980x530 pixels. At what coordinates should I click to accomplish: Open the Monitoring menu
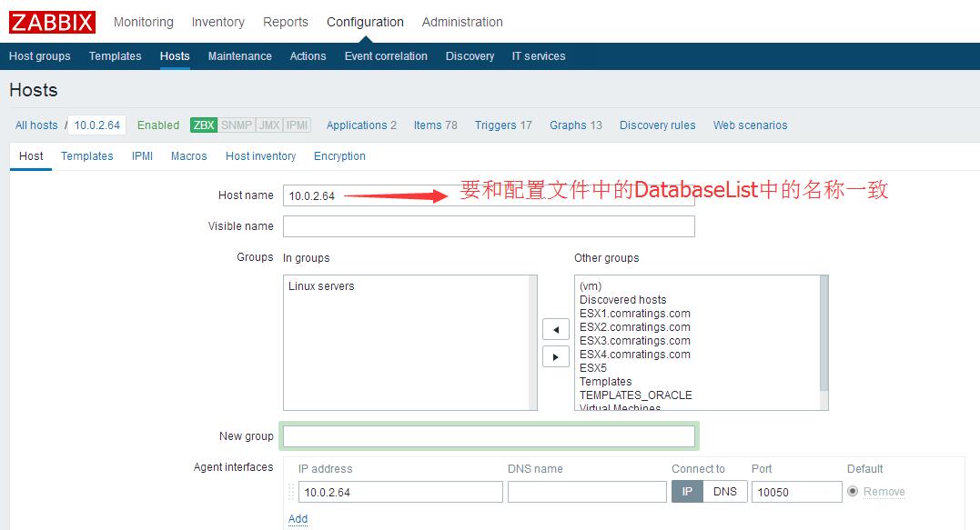[x=143, y=22]
